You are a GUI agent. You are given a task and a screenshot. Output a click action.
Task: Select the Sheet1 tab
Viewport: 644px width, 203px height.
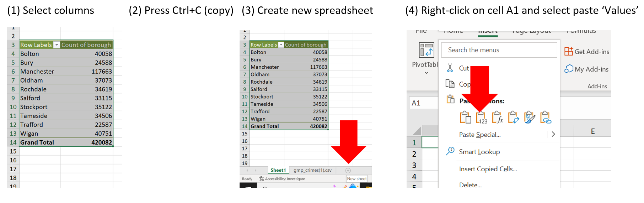[278, 170]
